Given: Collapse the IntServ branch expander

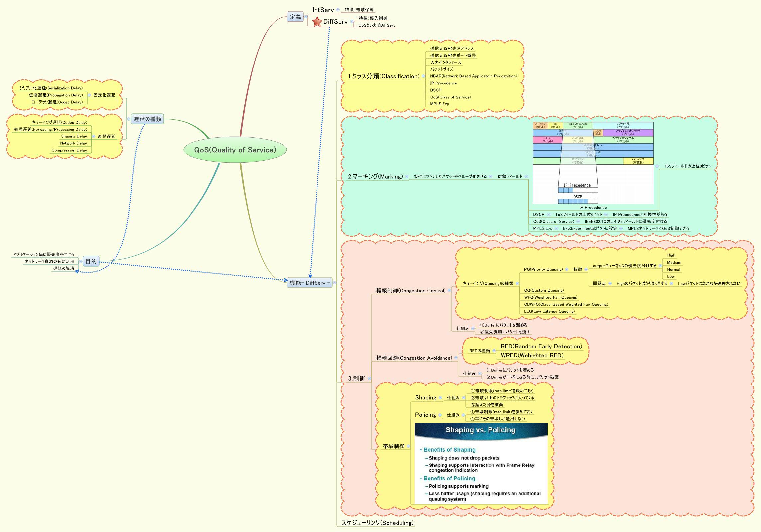Looking at the screenshot, I should (338, 10).
